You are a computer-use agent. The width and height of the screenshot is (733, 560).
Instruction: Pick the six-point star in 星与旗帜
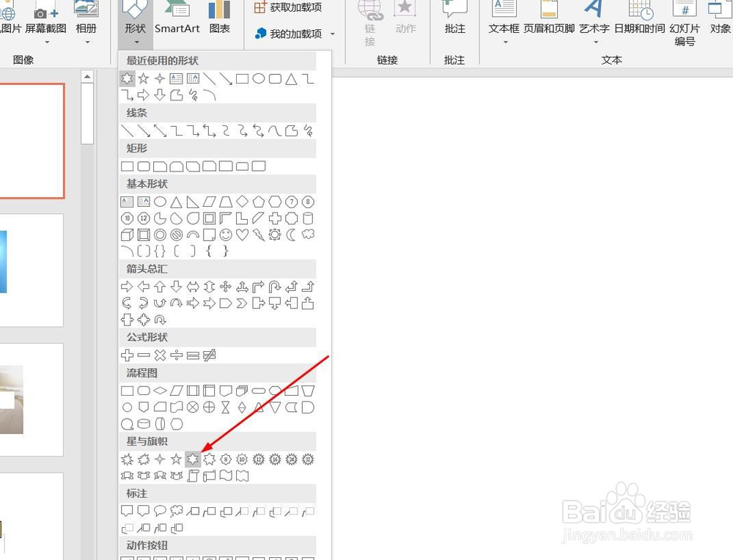click(193, 459)
